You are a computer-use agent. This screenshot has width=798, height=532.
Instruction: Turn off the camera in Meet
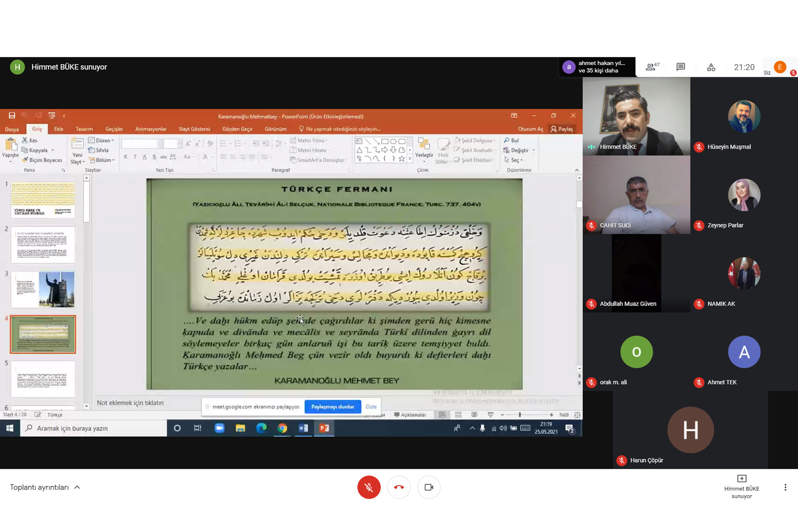429,487
